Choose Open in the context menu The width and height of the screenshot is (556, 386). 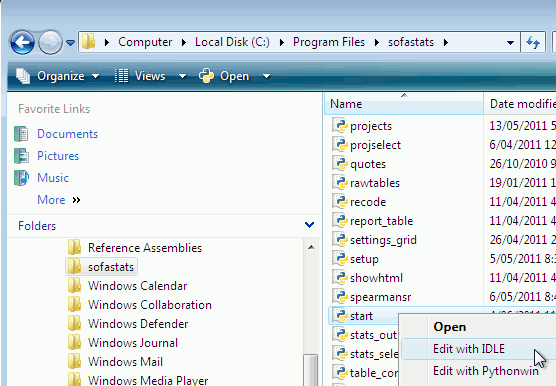[449, 327]
